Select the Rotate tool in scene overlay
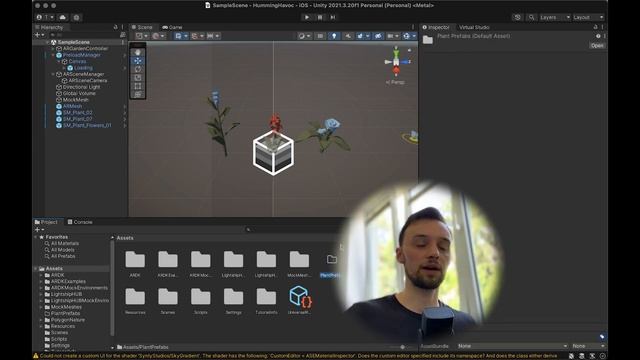Image resolution: width=640 pixels, height=360 pixels. click(138, 69)
